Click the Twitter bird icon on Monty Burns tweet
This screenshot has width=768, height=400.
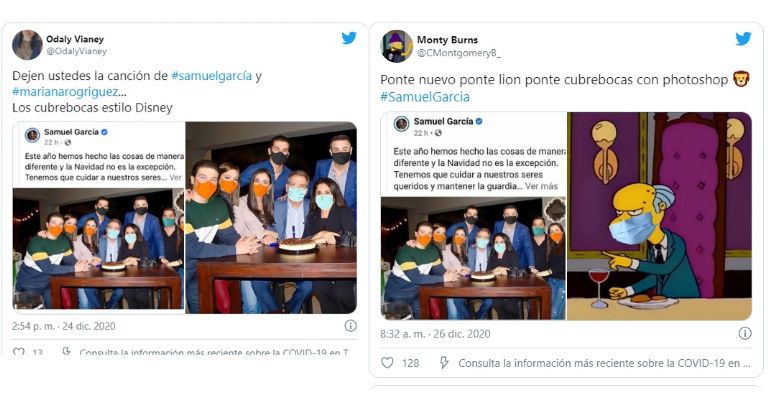743,38
